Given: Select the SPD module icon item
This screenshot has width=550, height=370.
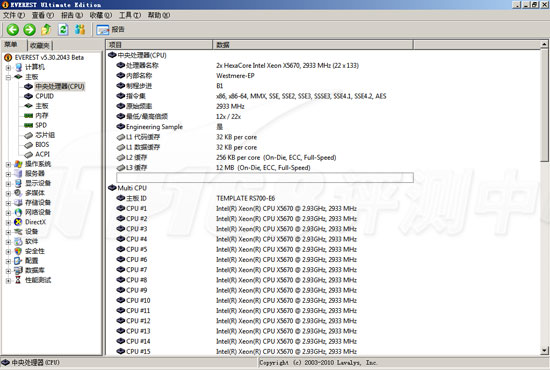Looking at the screenshot, I should [x=28, y=125].
